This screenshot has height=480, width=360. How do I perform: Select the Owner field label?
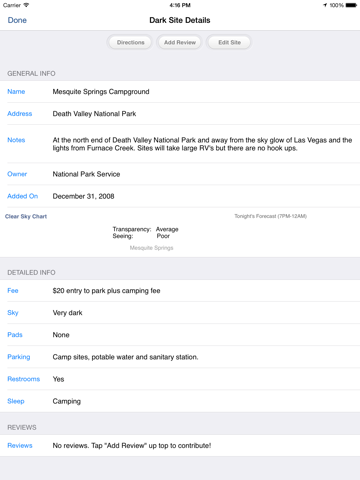coord(17,174)
